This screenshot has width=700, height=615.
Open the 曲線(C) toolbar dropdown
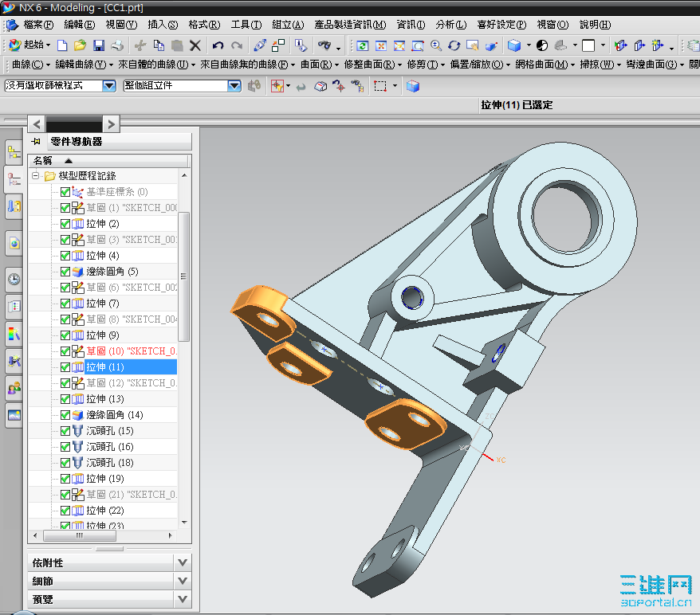tap(31, 65)
